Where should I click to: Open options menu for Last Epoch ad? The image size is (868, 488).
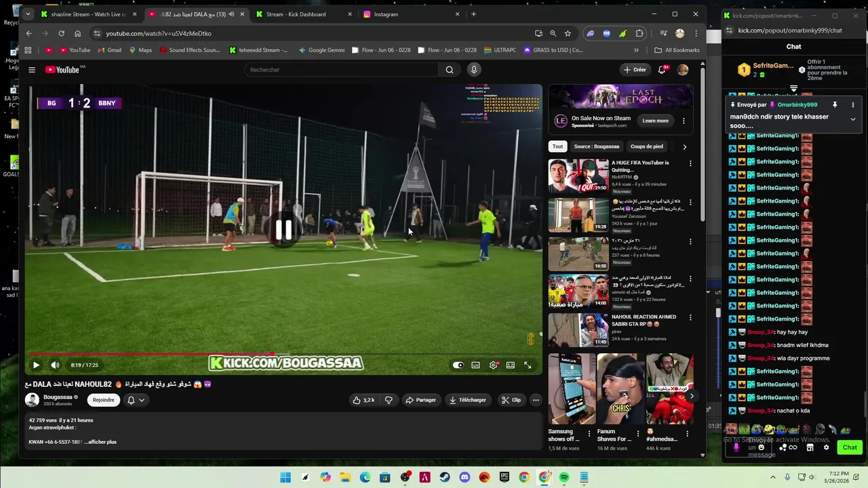(684, 121)
